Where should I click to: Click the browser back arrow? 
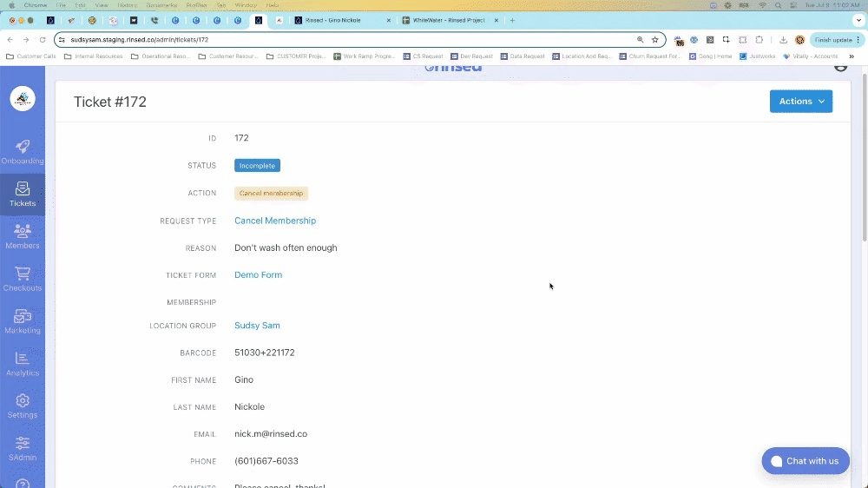click(10, 40)
